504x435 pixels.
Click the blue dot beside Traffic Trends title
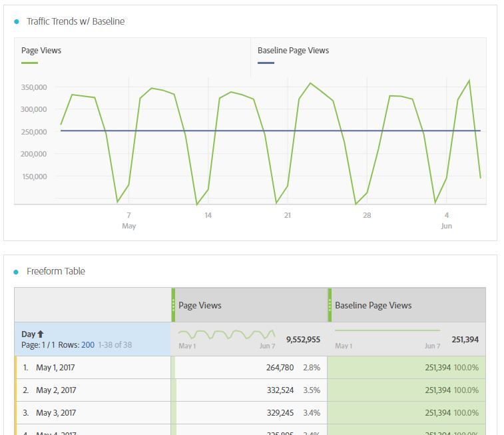(17, 22)
